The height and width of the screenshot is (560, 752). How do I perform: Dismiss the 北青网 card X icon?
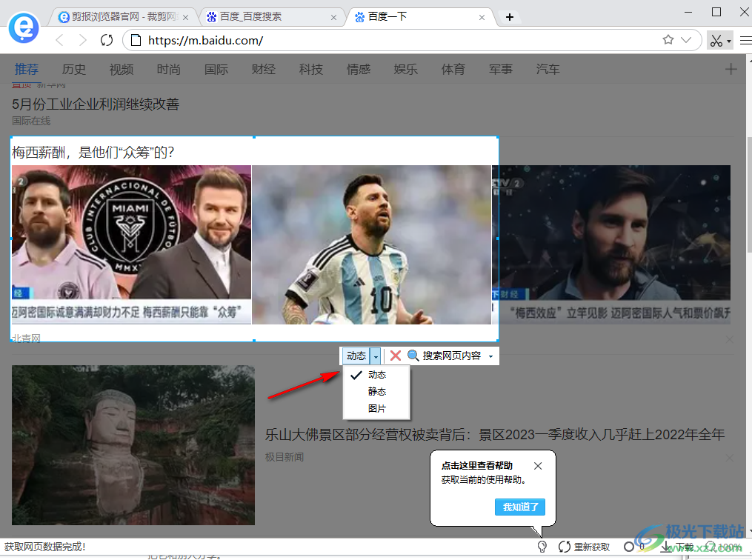[730, 339]
